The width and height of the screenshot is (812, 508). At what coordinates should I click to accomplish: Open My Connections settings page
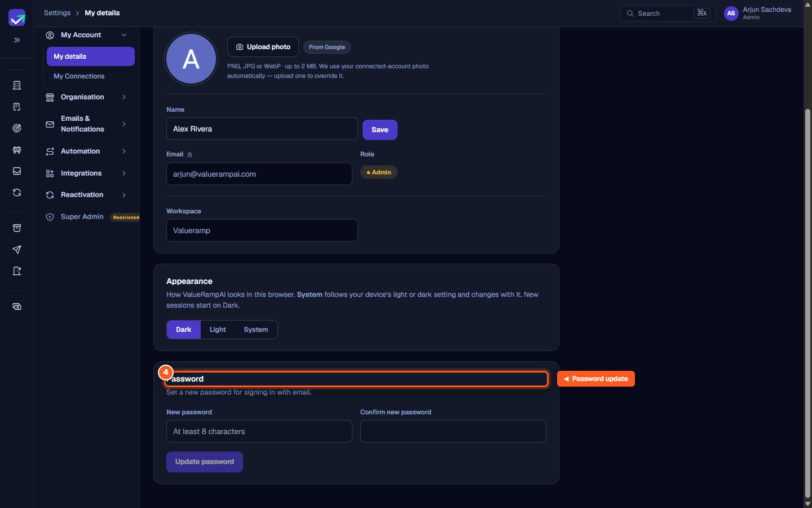(79, 76)
